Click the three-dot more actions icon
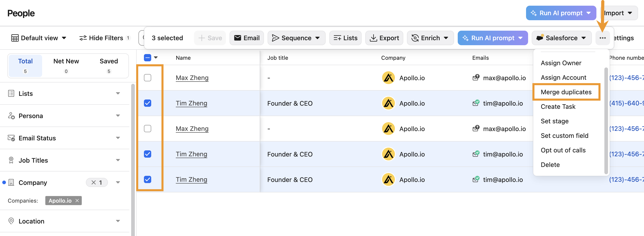The image size is (644, 236). point(602,38)
